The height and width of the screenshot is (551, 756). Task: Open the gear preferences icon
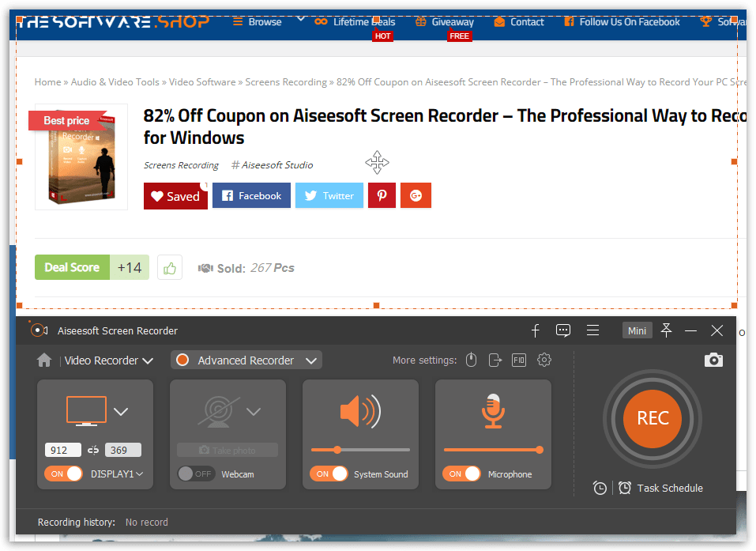click(544, 360)
